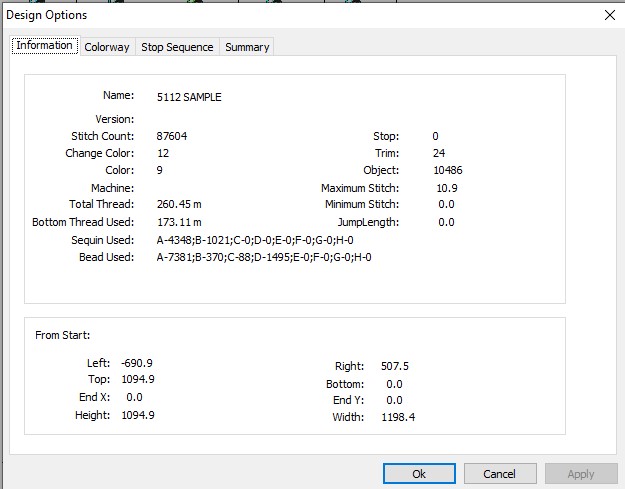The width and height of the screenshot is (625, 489).
Task: Click the Total Thread value 260.45 m
Action: (x=179, y=204)
